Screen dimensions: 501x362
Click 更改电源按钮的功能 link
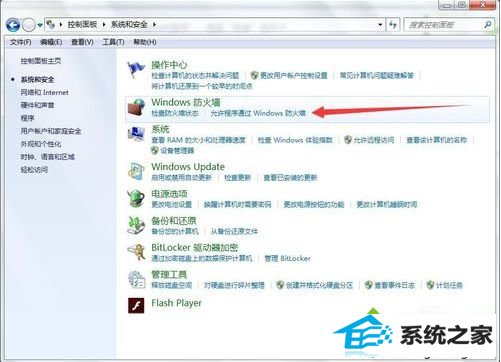click(314, 204)
